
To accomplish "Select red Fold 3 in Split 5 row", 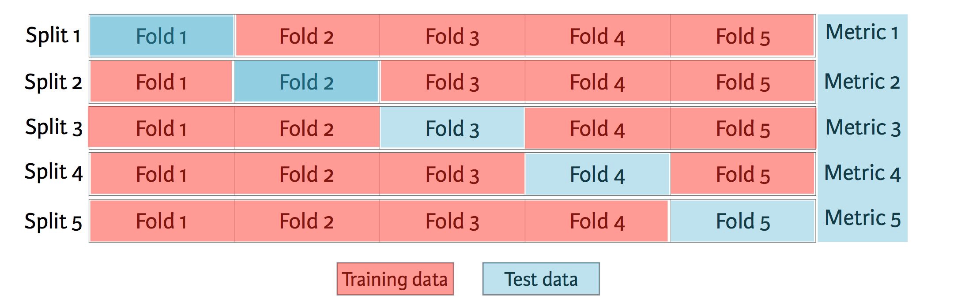I will (x=452, y=221).
